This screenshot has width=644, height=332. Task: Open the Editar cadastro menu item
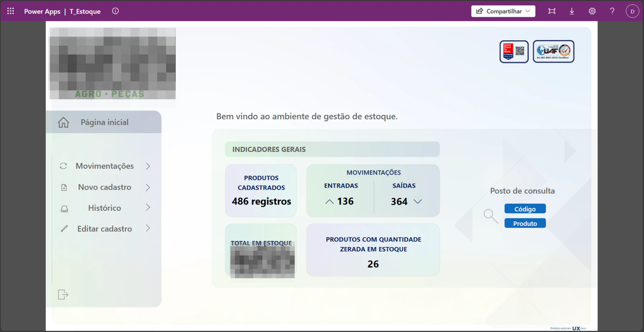tap(105, 229)
